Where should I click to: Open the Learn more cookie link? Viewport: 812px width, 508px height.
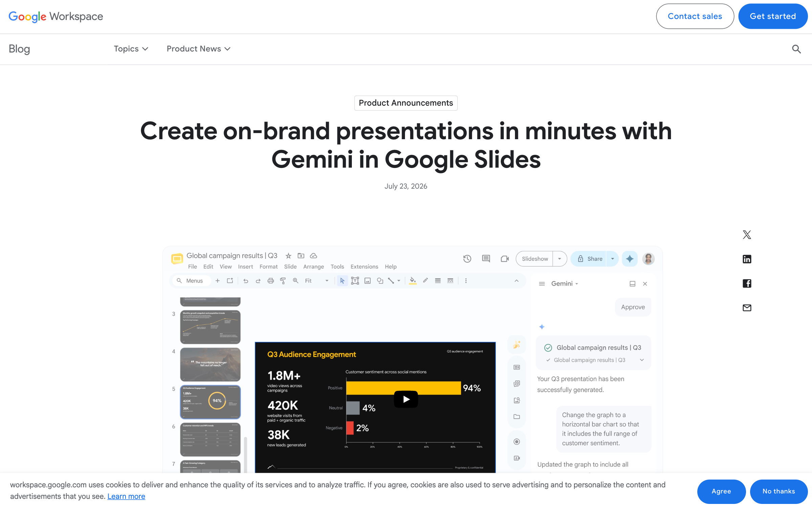click(126, 496)
